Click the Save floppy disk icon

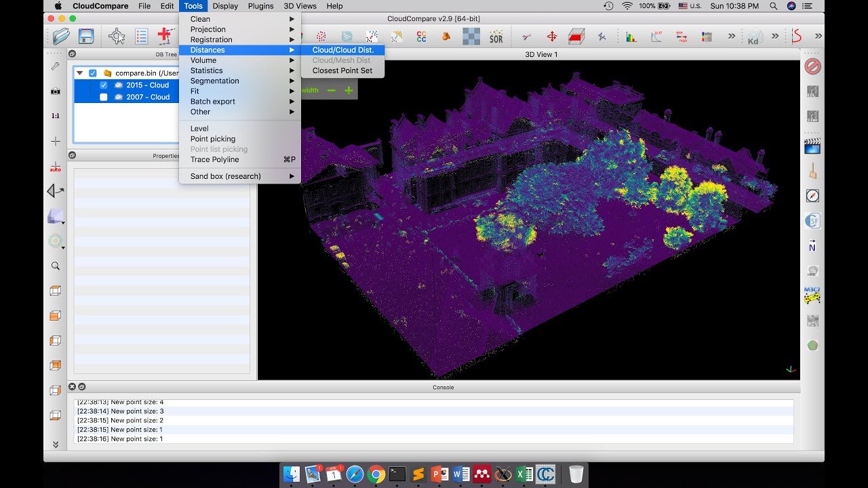tap(86, 37)
